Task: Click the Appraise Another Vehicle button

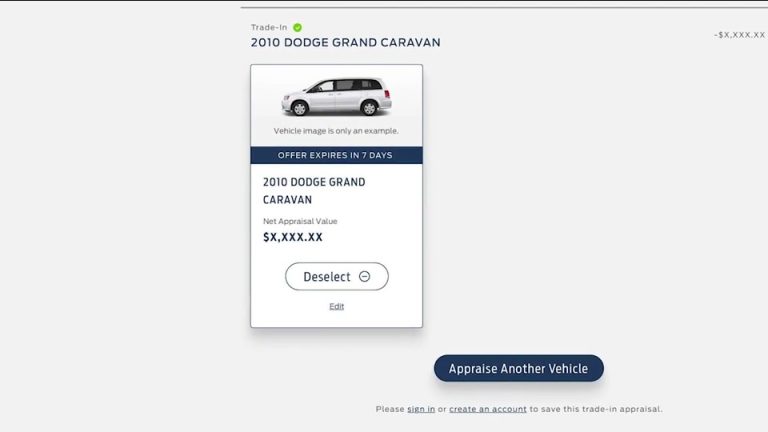Action: [x=519, y=368]
